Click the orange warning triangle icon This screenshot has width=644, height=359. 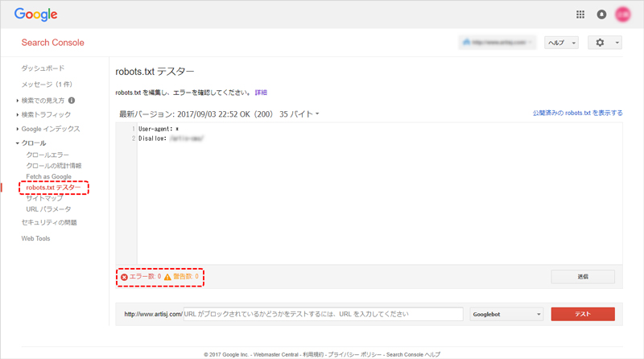167,277
